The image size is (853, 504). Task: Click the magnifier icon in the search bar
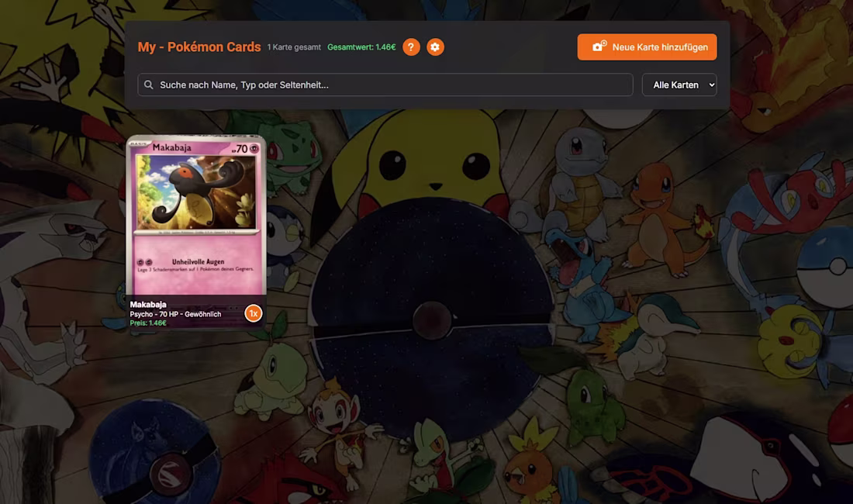point(148,85)
